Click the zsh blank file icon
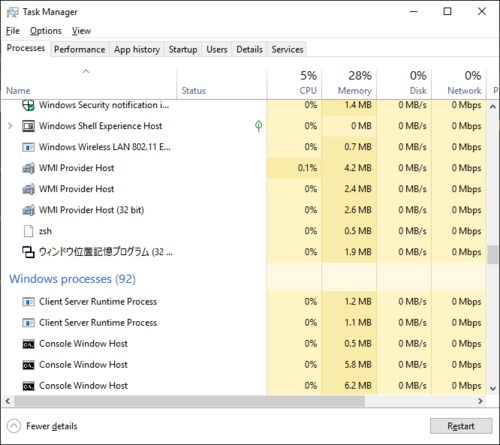The image size is (500, 445). [x=28, y=231]
